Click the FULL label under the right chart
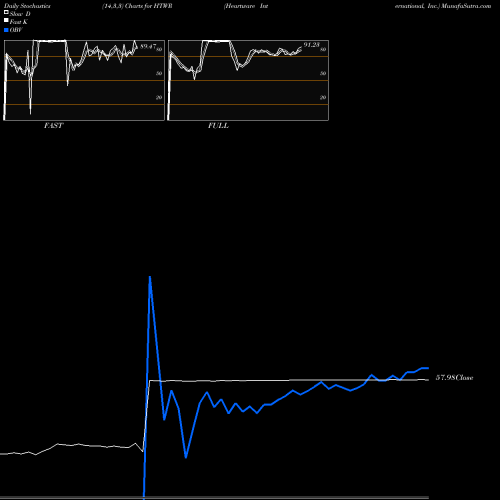This screenshot has width=500, height=500. [218, 126]
